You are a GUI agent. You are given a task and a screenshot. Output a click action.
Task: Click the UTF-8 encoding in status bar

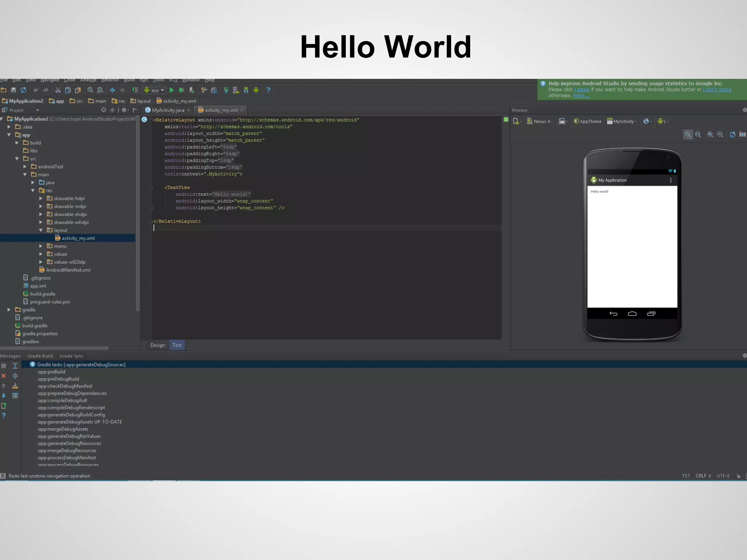[x=723, y=476]
